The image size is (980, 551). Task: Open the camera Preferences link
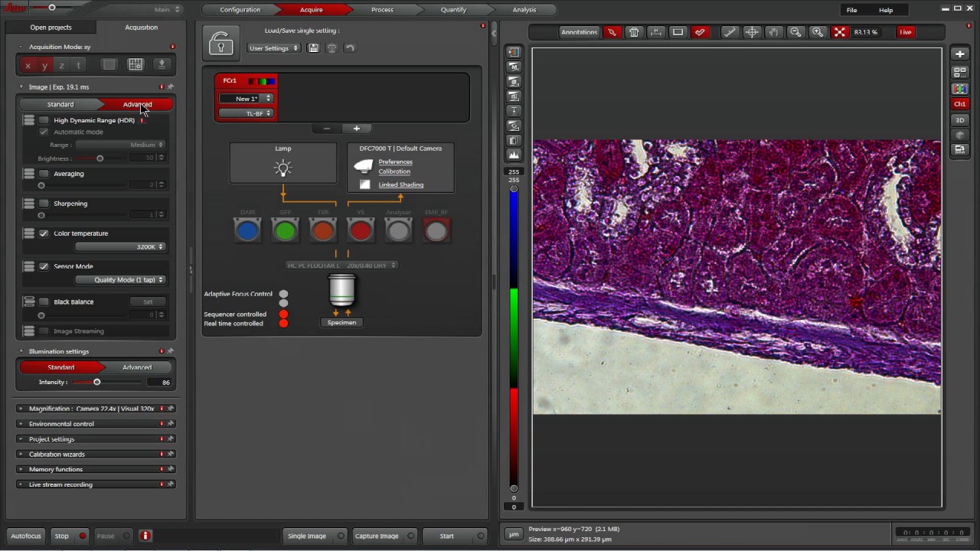coord(395,162)
